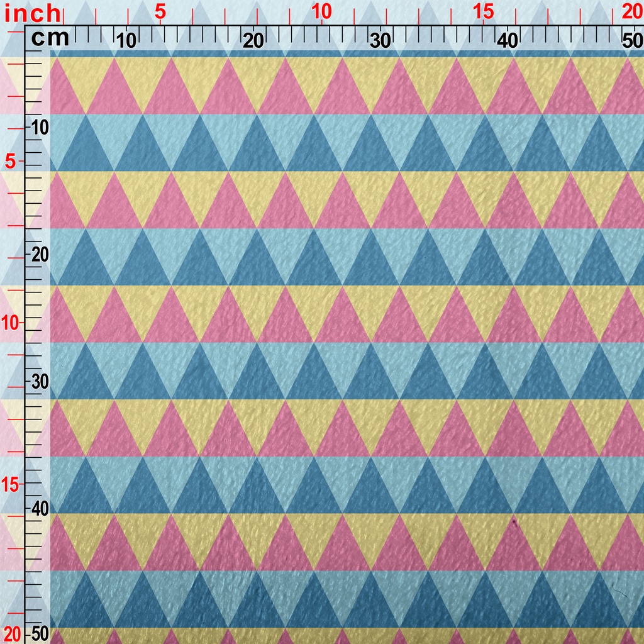The image size is (644, 644).
Task: Click the 10 cm mark on the horizontal ruler
Action: click(126, 41)
